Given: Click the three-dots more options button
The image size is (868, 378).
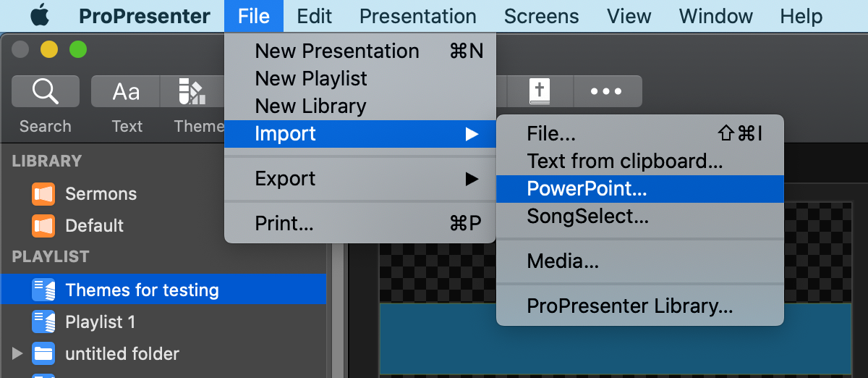Looking at the screenshot, I should click(x=606, y=92).
